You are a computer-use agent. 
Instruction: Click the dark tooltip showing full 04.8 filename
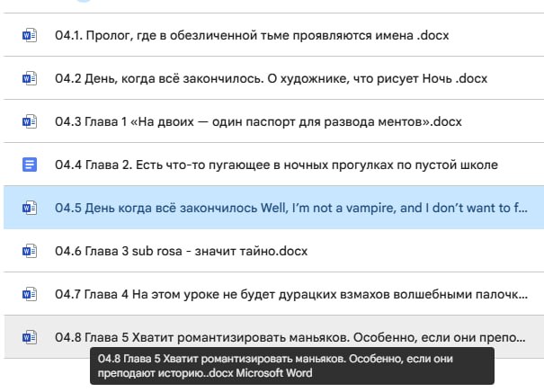tap(292, 366)
